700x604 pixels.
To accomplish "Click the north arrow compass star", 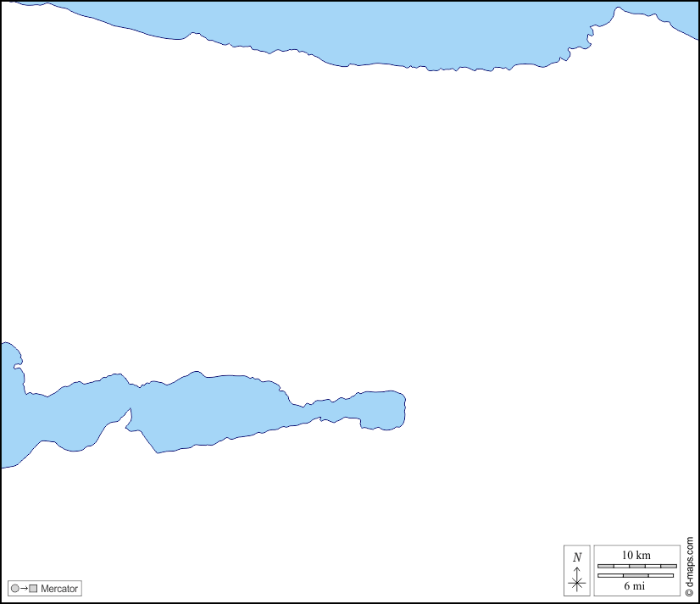I will coord(577,582).
